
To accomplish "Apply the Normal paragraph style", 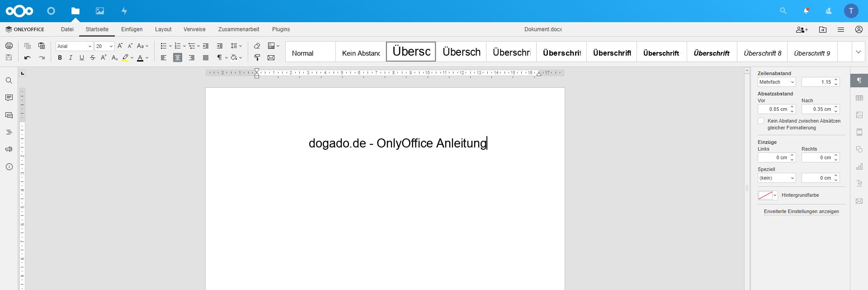I will (311, 52).
